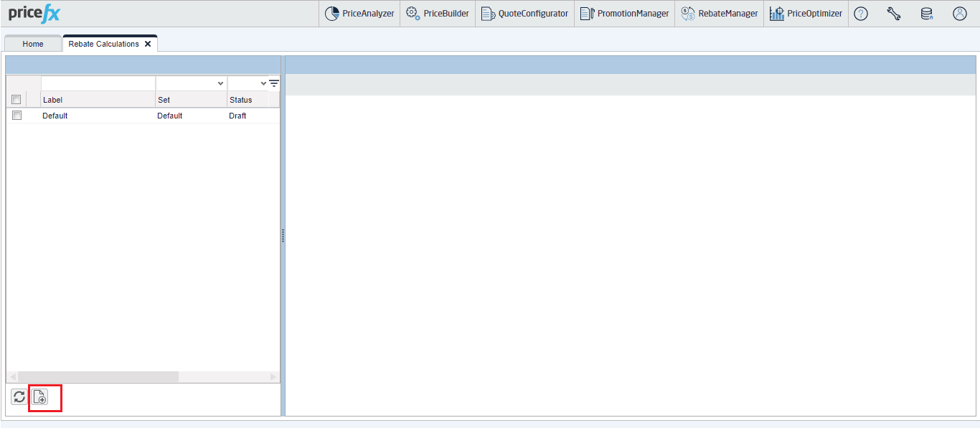Select the Default row in list
The height and width of the screenshot is (428, 980).
click(x=97, y=116)
